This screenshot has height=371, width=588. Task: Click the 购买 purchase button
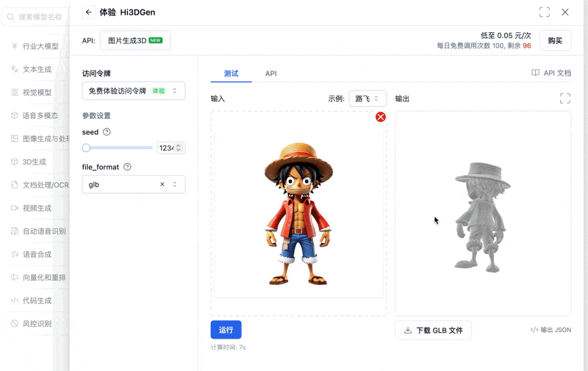(x=555, y=40)
